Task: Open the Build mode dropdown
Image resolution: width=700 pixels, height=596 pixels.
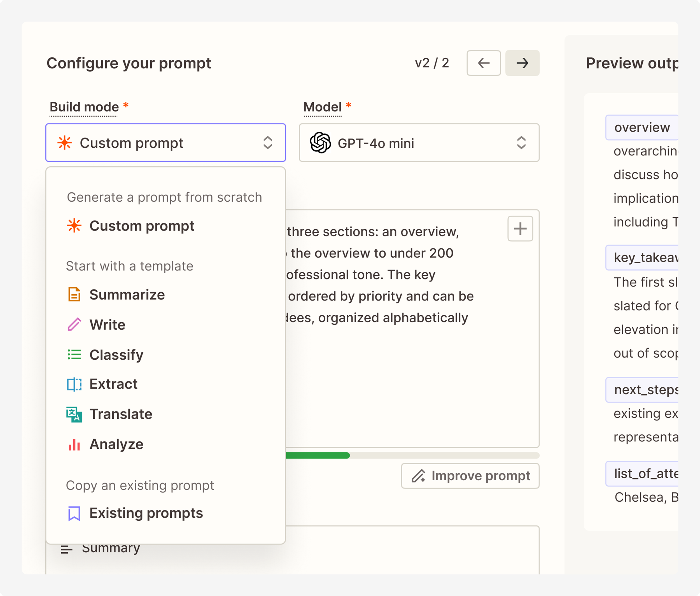Action: pyautogui.click(x=165, y=143)
